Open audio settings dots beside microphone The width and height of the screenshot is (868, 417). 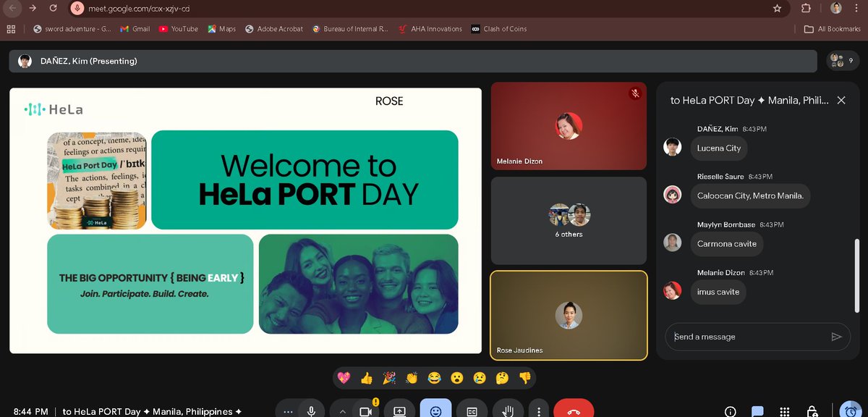coord(288,410)
